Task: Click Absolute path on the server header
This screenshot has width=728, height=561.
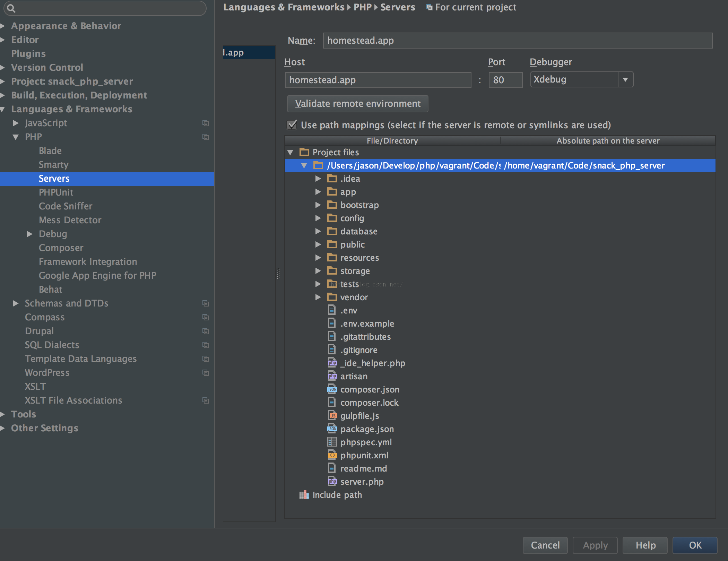Action: tap(608, 140)
